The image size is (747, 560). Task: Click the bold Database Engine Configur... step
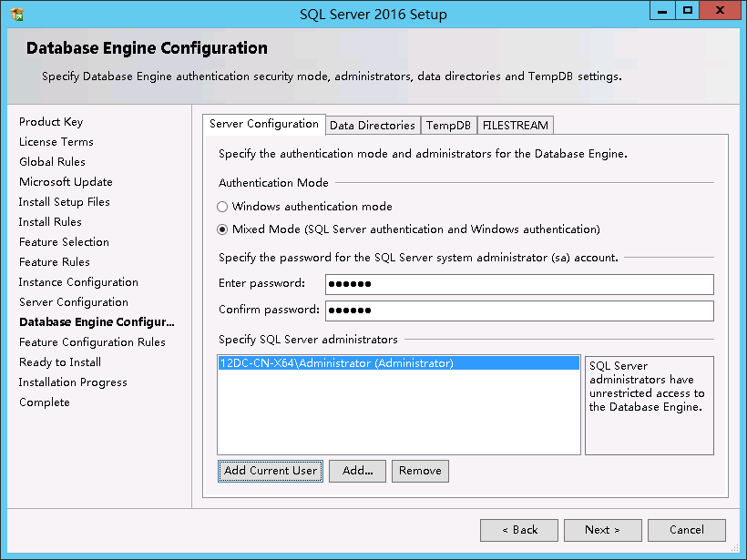point(97,322)
